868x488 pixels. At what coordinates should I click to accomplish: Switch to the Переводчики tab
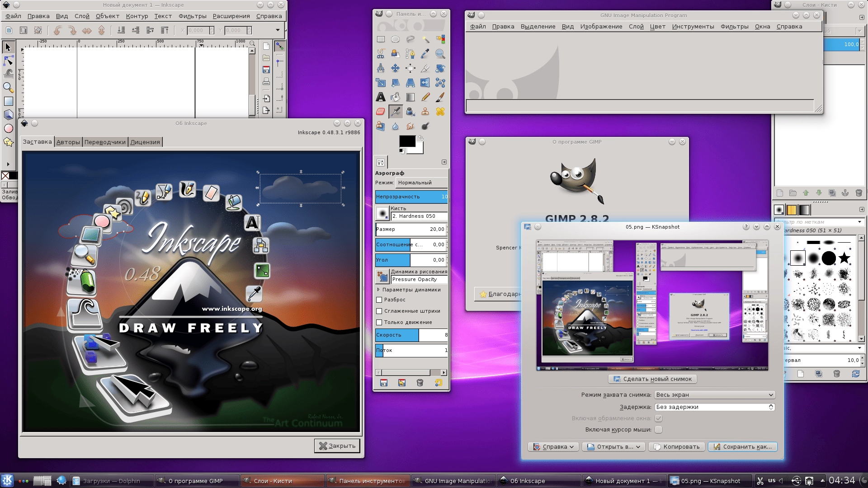click(105, 142)
